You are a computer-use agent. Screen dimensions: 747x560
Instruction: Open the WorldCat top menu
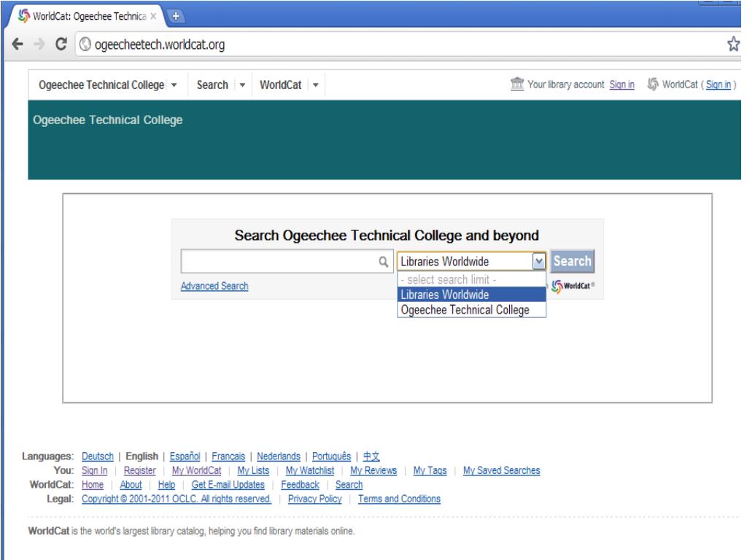(281, 85)
